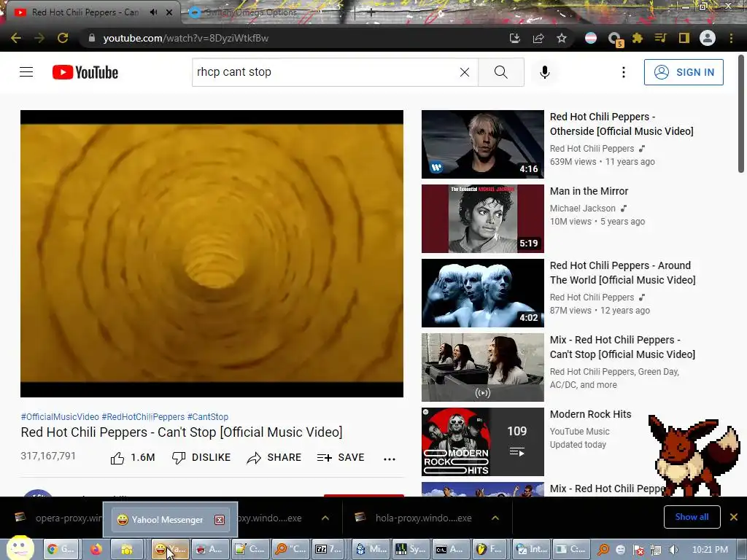
Task: Open the 7-Zip taskbar button
Action: point(328,549)
